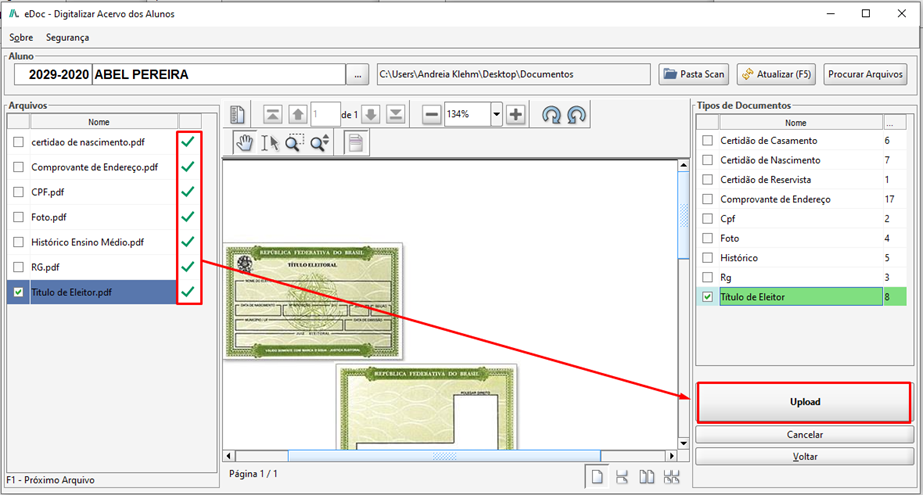Click the Upload button
This screenshot has width=923, height=495.
[805, 402]
